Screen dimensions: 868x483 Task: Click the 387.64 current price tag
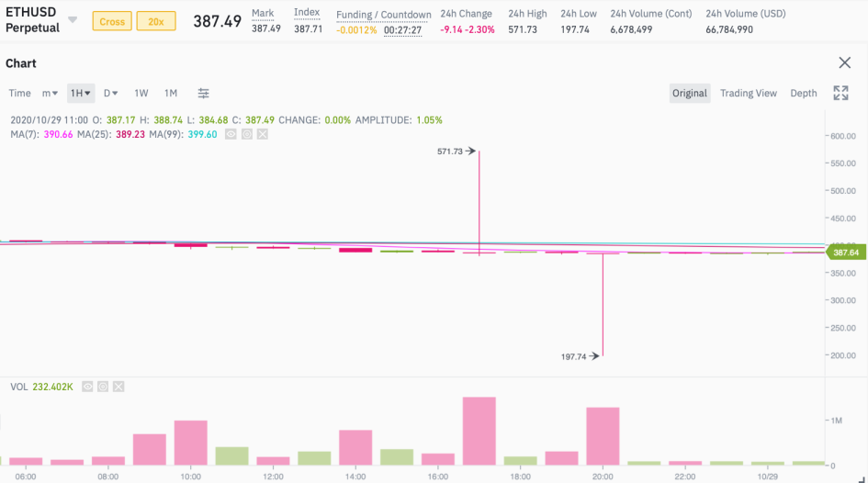(846, 253)
